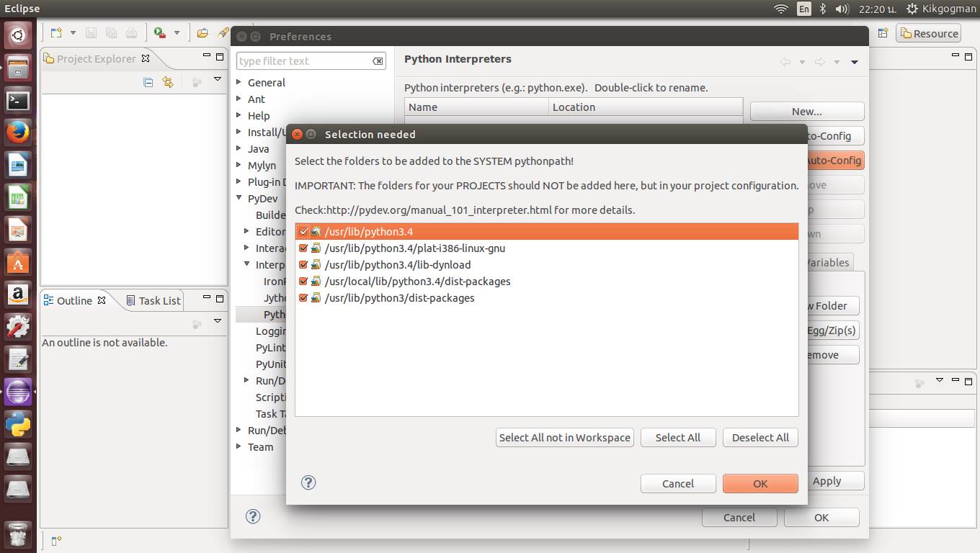The width and height of the screenshot is (980, 553).
Task: Launch Terminal from the launcher
Action: 18,101
